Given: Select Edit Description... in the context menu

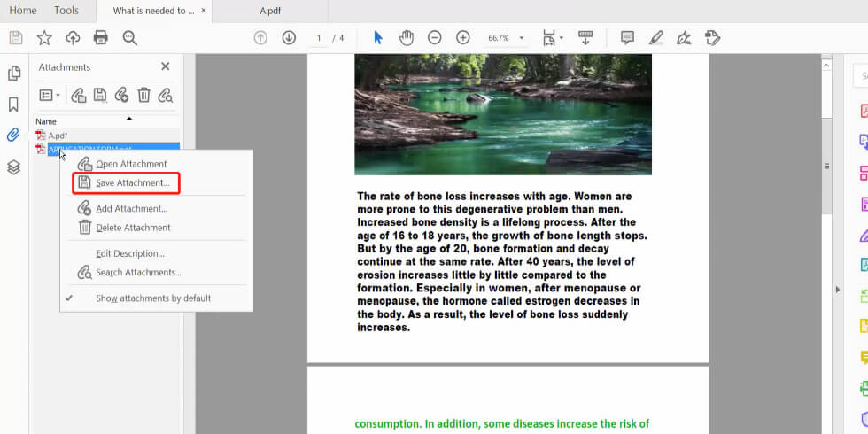Looking at the screenshot, I should [x=130, y=253].
